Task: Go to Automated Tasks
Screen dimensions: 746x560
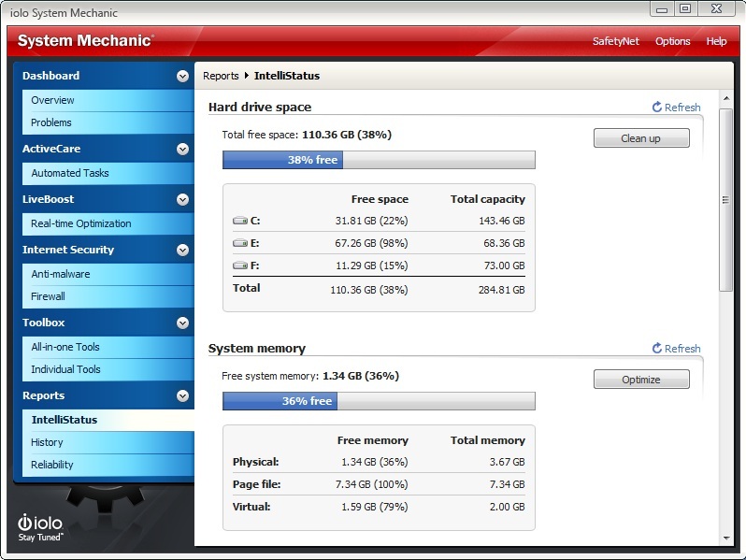Action: tap(108, 173)
